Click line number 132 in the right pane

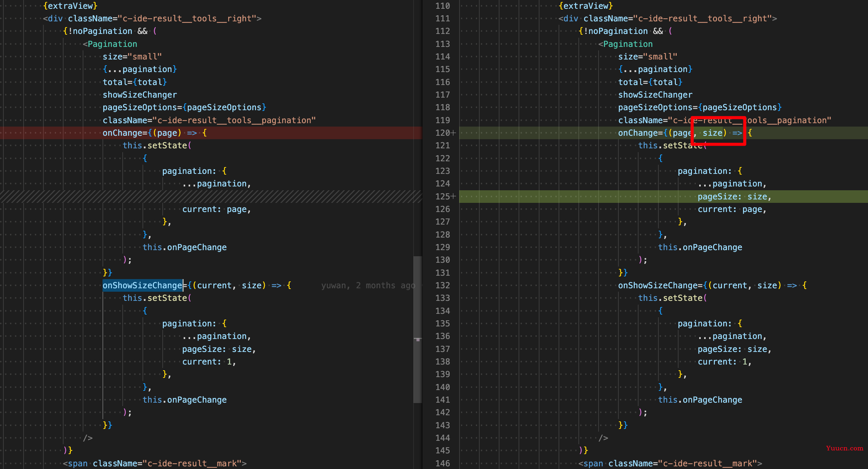(443, 285)
